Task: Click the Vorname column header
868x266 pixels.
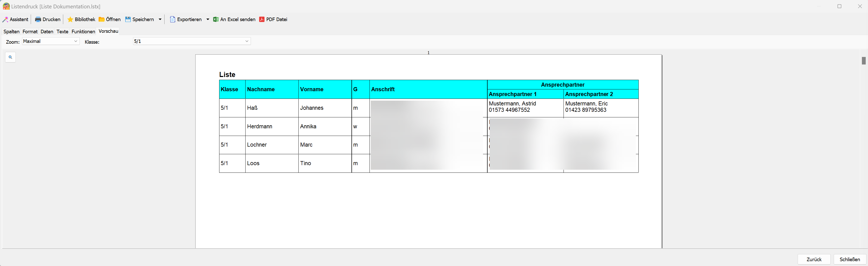Action: pos(325,89)
